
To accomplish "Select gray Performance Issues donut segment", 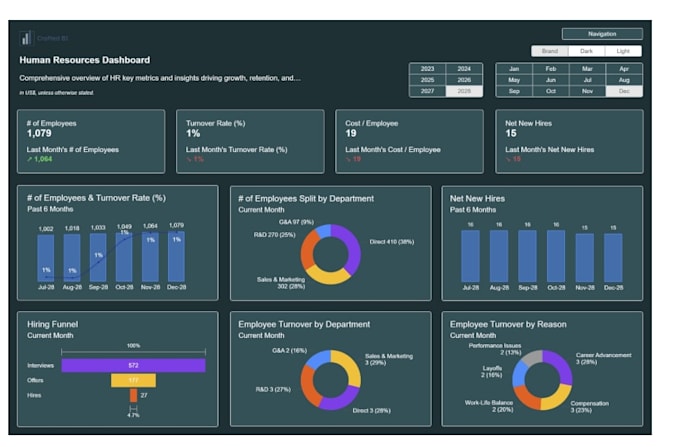I will tap(533, 358).
